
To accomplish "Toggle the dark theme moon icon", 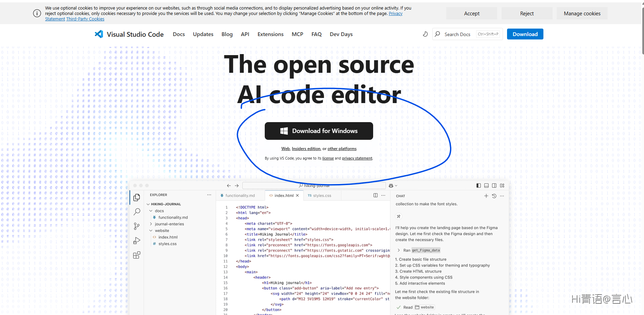I will pos(425,34).
